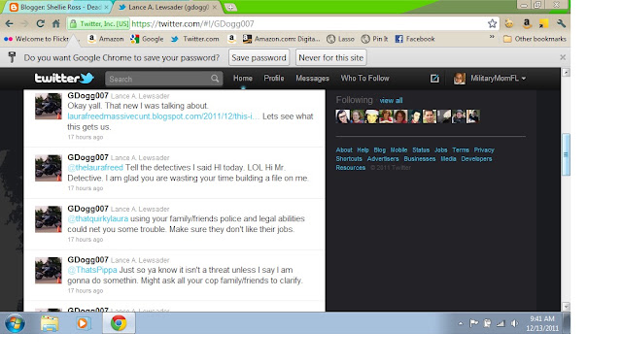Click the @ThatsPippa mention
Screen dimensions: 622x364
point(92,270)
